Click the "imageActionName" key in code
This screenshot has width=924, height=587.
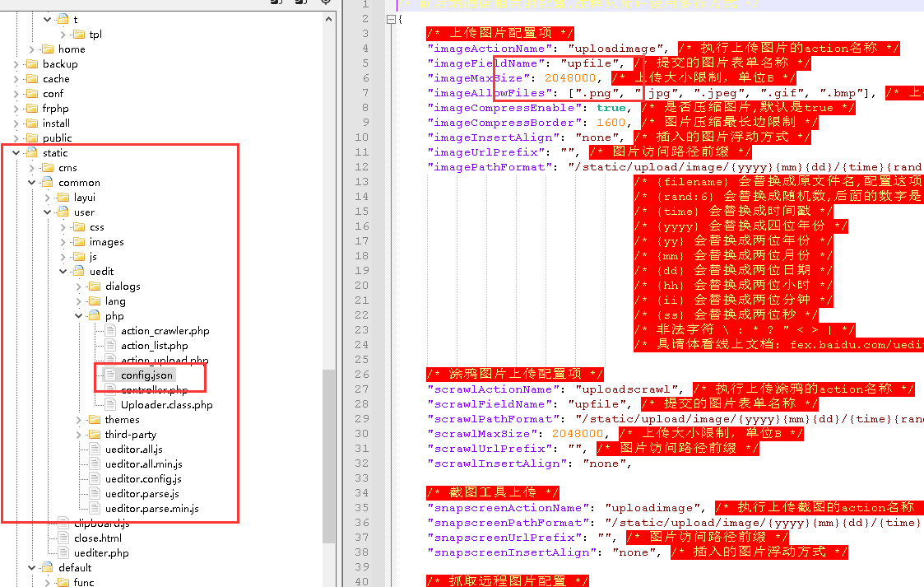tap(490, 49)
